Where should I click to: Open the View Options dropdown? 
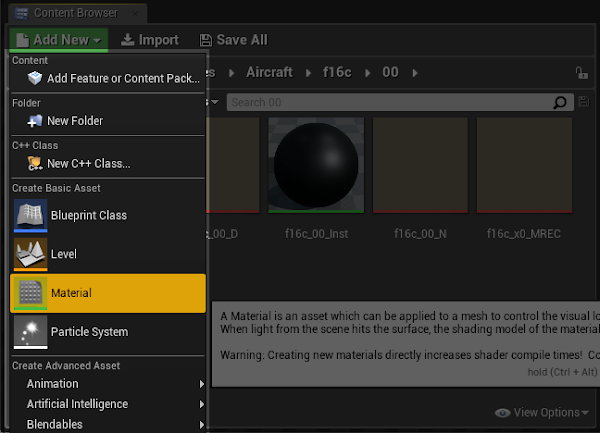pyautogui.click(x=541, y=413)
